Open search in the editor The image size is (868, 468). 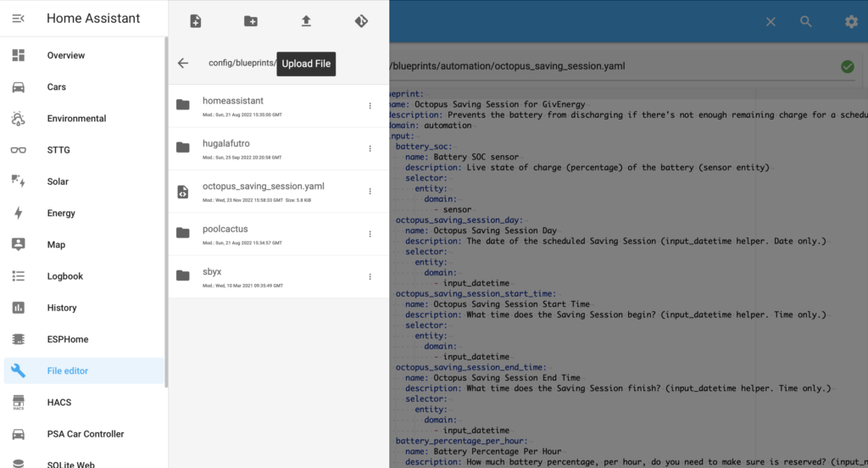[x=806, y=21]
